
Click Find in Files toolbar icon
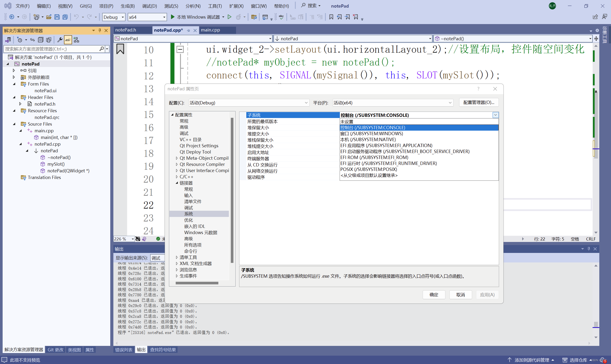(254, 17)
